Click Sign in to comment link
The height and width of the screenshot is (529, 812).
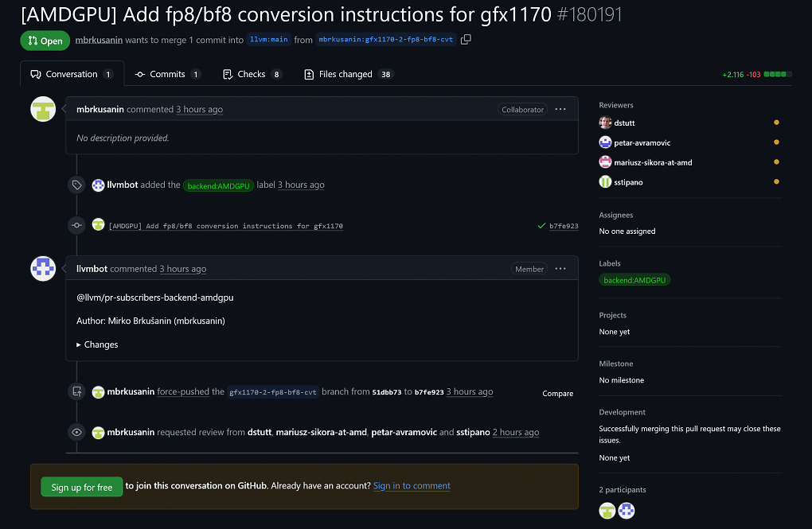pyautogui.click(x=412, y=485)
